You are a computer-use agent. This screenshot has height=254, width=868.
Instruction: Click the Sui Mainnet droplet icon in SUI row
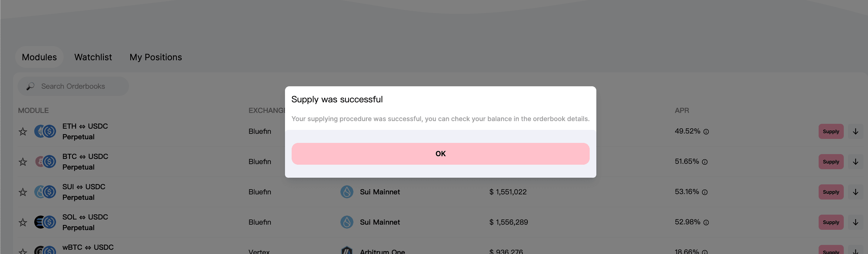pos(347,192)
